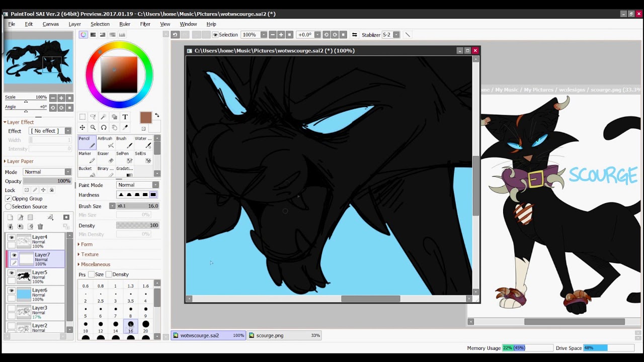644x362 pixels.
Task: Select the AirBrush tool
Action: pos(106,142)
